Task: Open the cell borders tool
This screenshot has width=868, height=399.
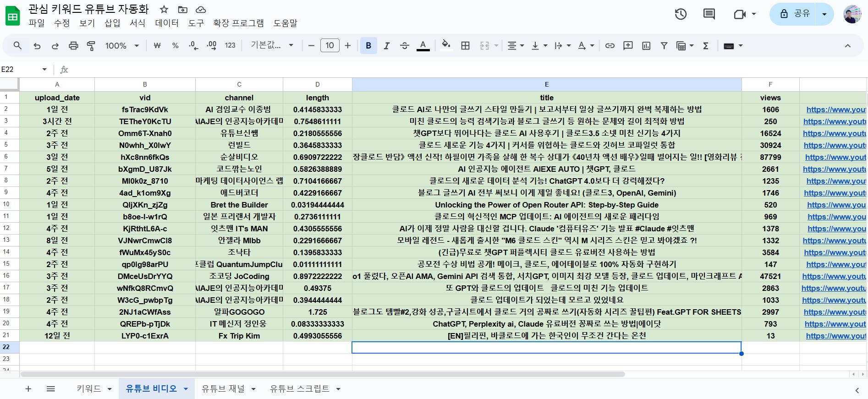Action: pyautogui.click(x=465, y=46)
